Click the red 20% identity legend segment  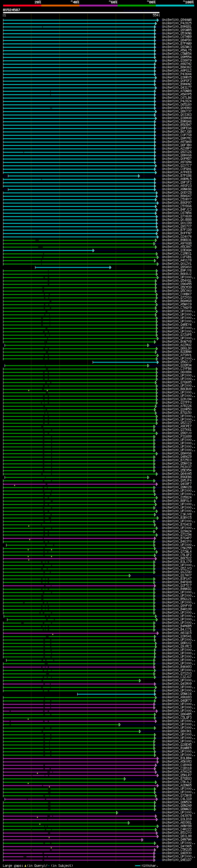pyautogui.click(x=22, y=6)
